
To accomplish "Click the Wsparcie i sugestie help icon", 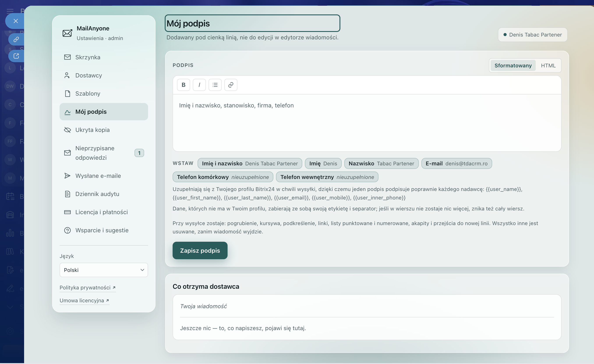I will point(67,230).
